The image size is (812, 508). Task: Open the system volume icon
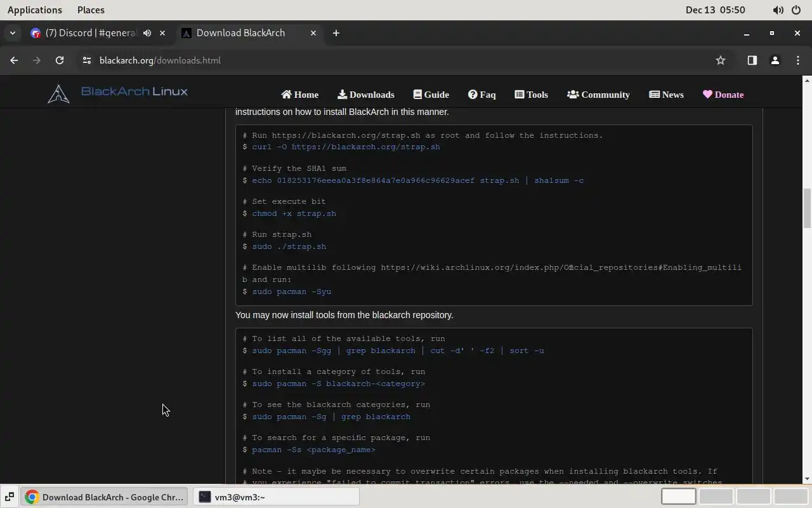(778, 10)
